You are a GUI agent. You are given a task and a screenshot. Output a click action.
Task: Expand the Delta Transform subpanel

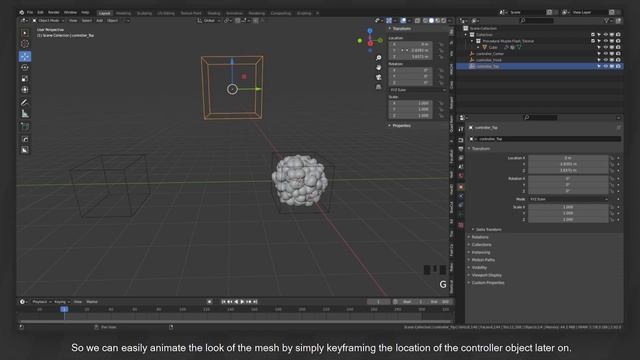488,229
